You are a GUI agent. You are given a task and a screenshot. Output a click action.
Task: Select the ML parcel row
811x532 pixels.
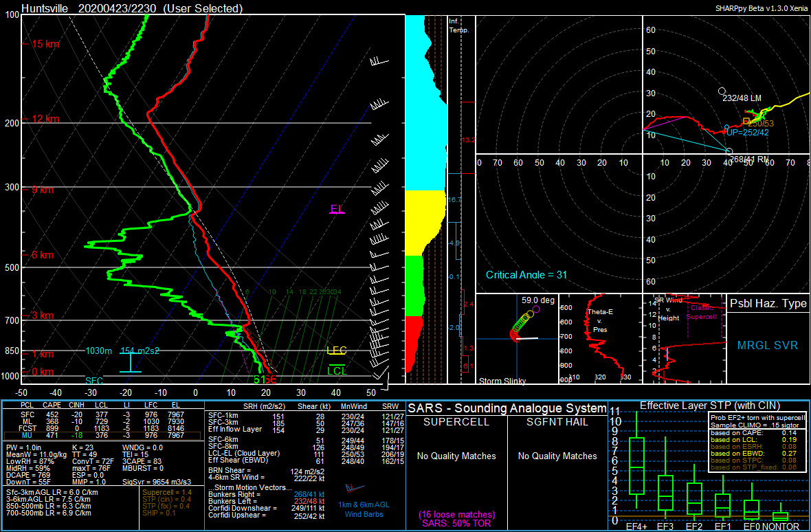point(102,422)
